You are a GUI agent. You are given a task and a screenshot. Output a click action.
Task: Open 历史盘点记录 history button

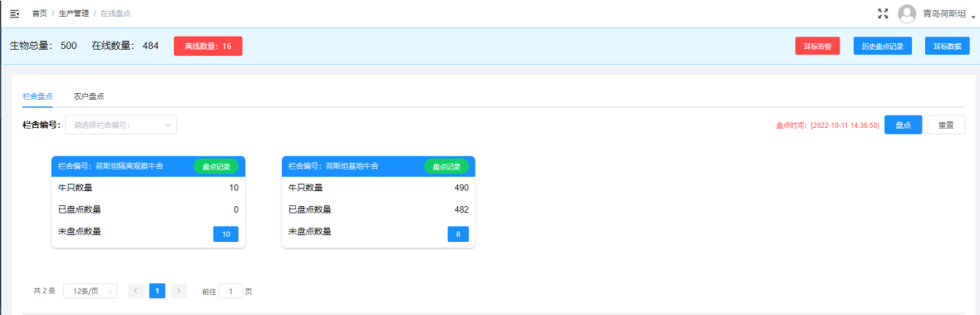click(883, 47)
